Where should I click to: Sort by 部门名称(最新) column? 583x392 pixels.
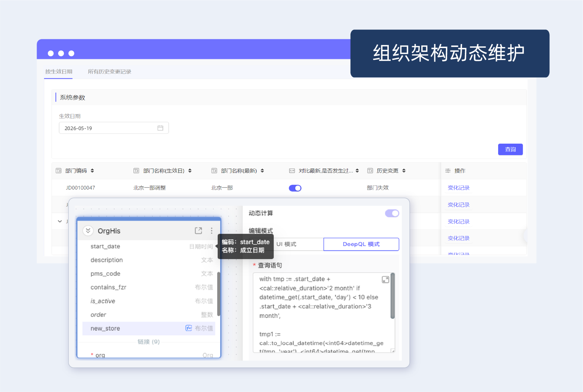pos(262,171)
